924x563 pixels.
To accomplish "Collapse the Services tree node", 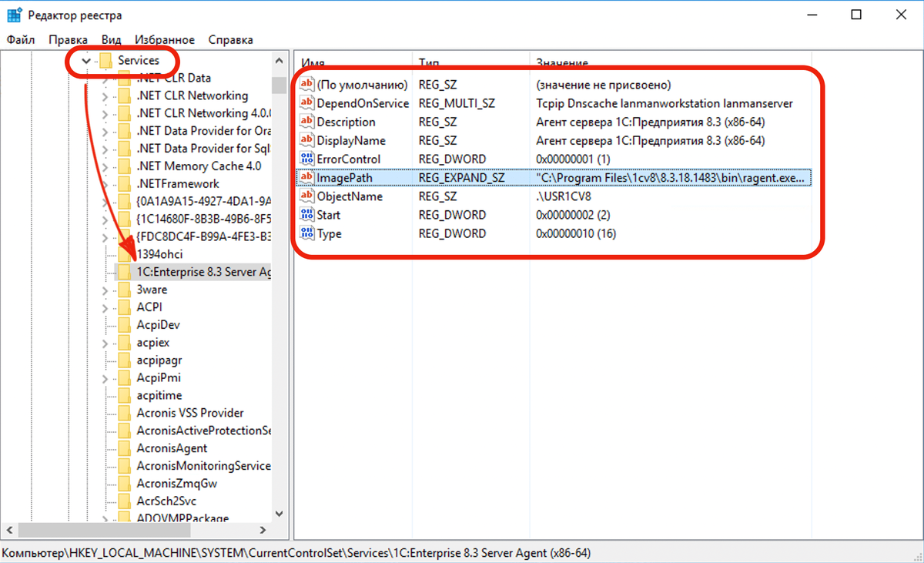I will pyautogui.click(x=87, y=60).
